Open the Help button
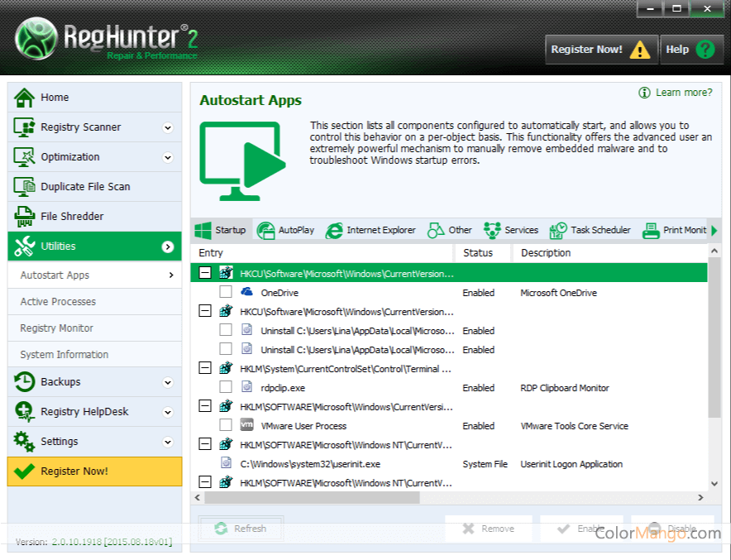Image resolution: width=731 pixels, height=560 pixels. (692, 50)
